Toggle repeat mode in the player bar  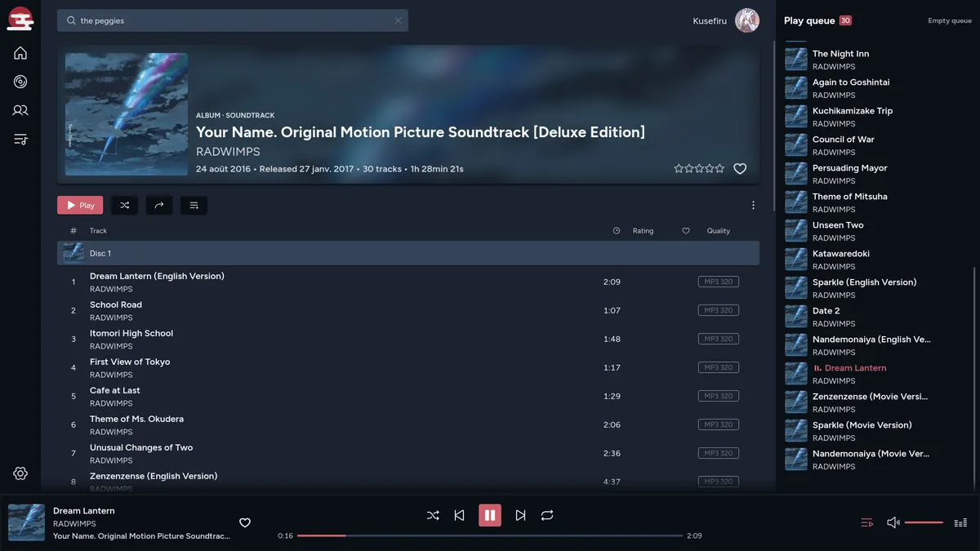pyautogui.click(x=547, y=515)
